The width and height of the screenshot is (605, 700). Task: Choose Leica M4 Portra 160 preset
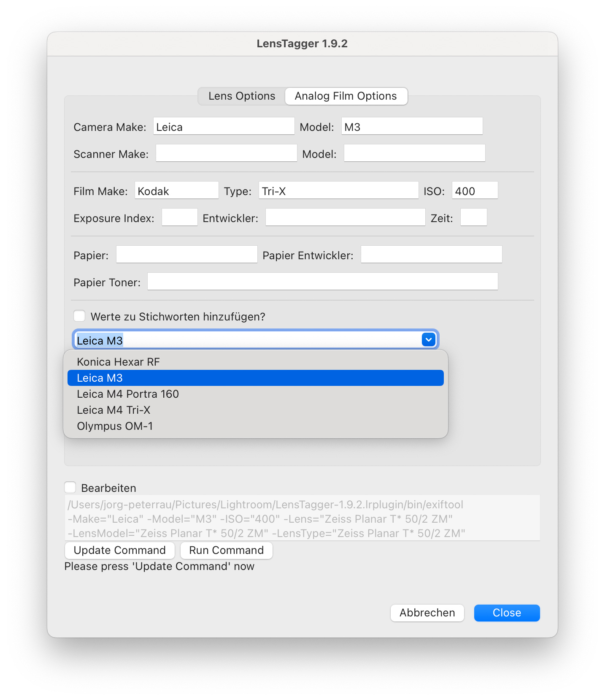256,394
